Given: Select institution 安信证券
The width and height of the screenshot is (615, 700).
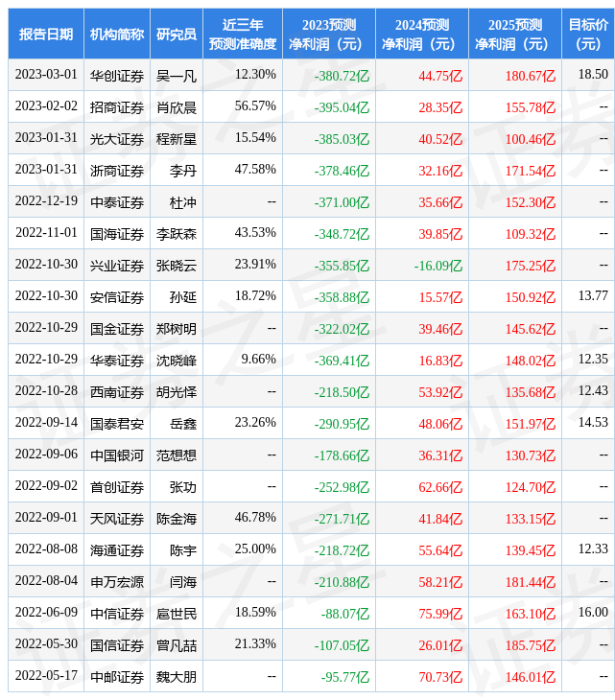Looking at the screenshot, I should click(116, 297).
